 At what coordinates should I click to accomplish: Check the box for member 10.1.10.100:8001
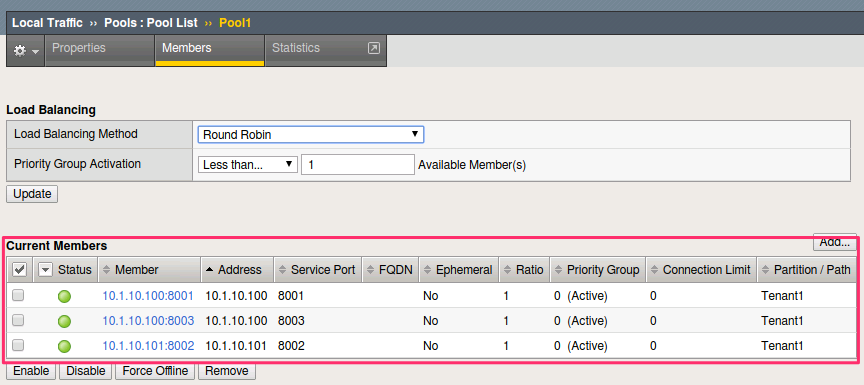[18, 296]
